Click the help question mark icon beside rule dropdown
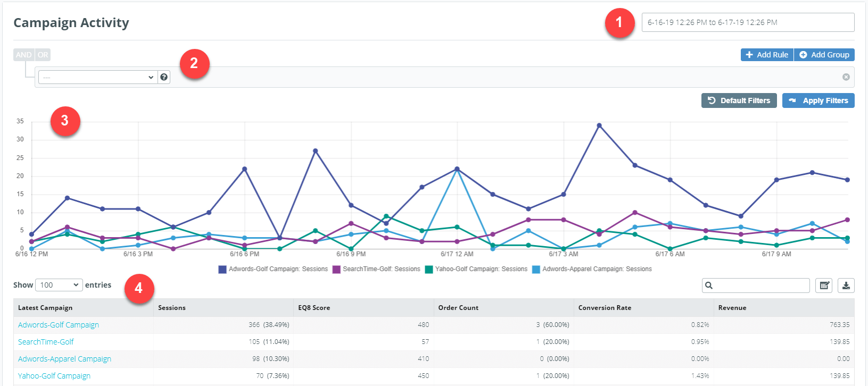The width and height of the screenshot is (868, 386). [164, 77]
